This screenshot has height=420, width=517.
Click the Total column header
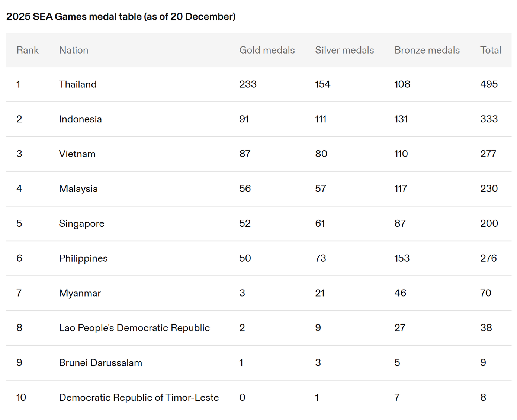click(x=491, y=50)
